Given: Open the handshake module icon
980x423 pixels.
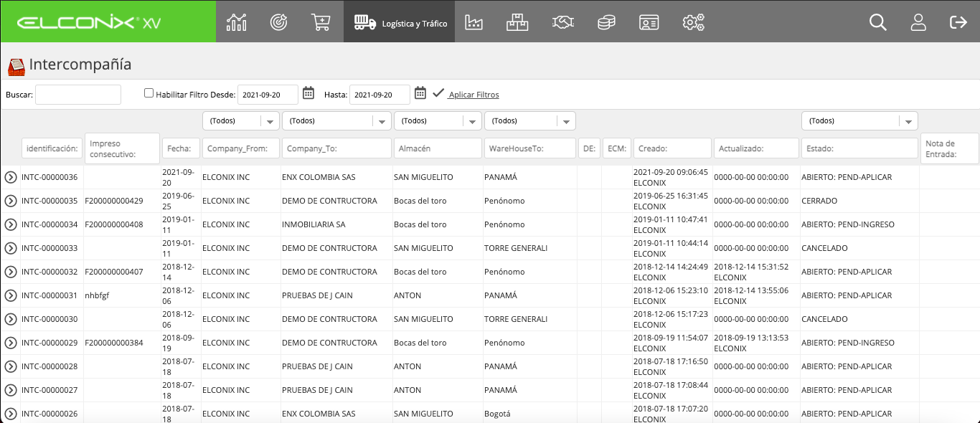Looking at the screenshot, I should coord(563,22).
